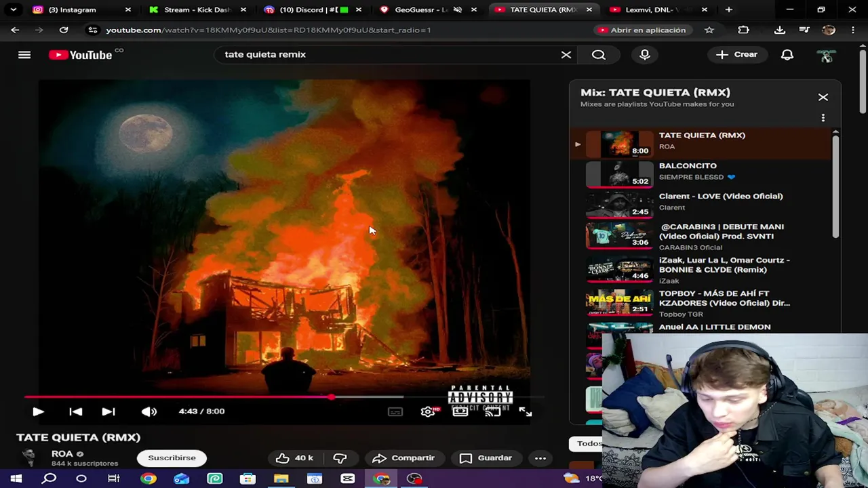Click the page's vertical scrollbar
868x488 pixels.
point(863,81)
